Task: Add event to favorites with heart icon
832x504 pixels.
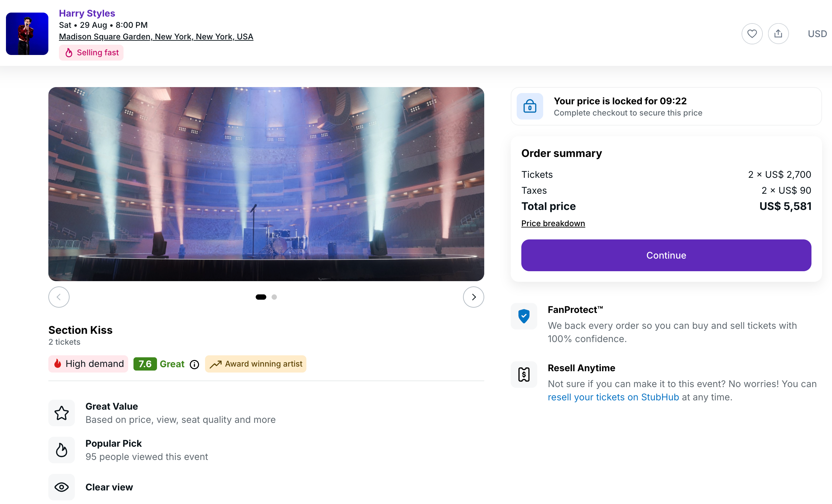Action: click(x=752, y=34)
